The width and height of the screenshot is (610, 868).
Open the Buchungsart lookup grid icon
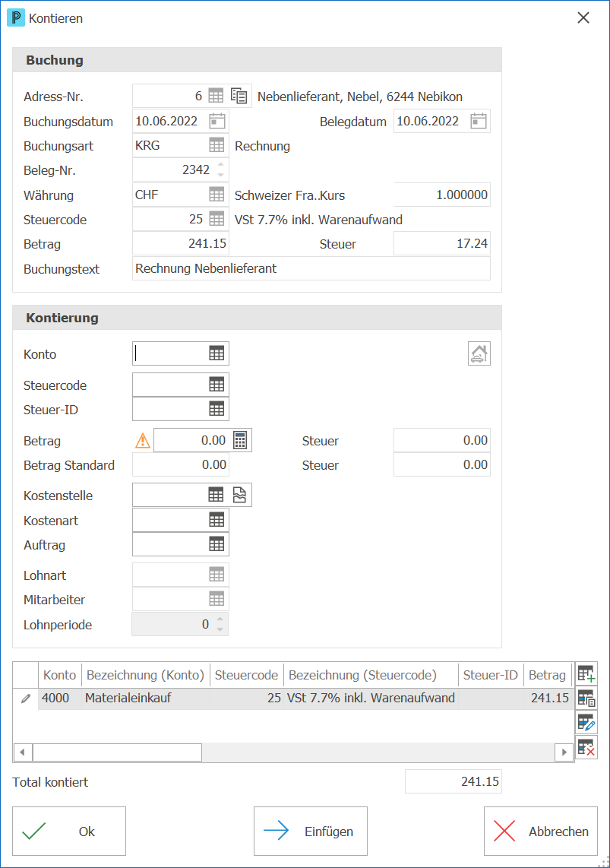217,146
